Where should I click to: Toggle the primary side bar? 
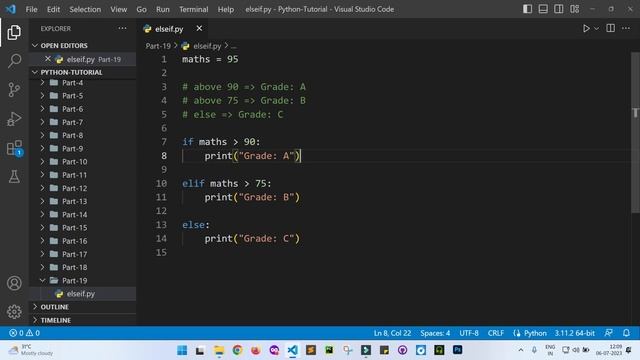click(x=527, y=9)
